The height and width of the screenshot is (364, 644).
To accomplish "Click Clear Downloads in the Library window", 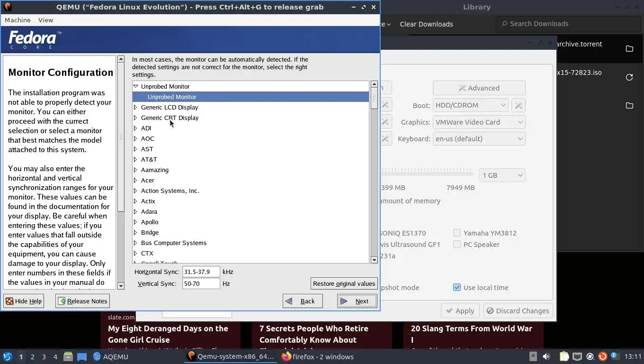I will (x=426, y=24).
